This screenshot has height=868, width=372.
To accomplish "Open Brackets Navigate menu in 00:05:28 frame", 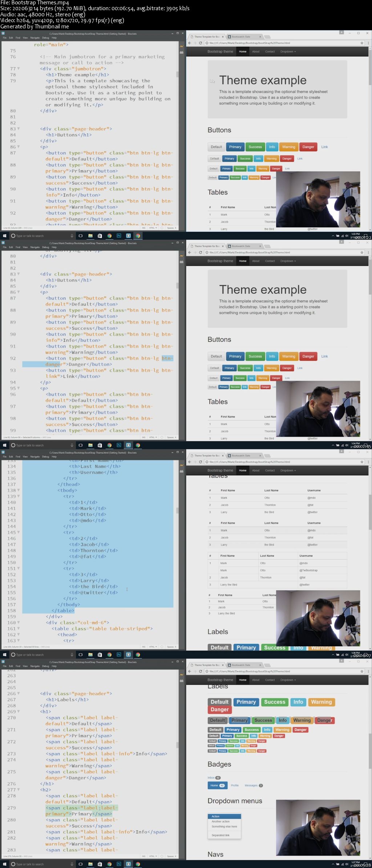I will (35, 666).
